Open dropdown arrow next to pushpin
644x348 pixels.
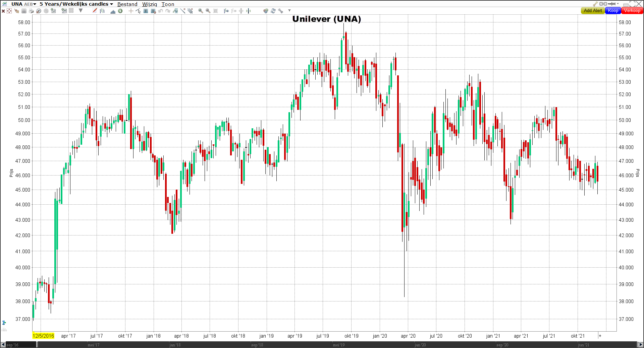point(618,4)
